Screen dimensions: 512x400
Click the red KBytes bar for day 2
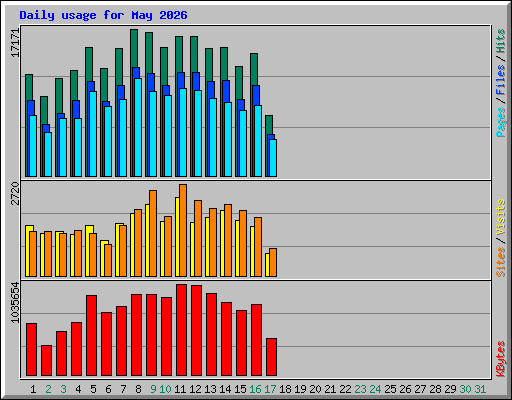pyautogui.click(x=46, y=360)
